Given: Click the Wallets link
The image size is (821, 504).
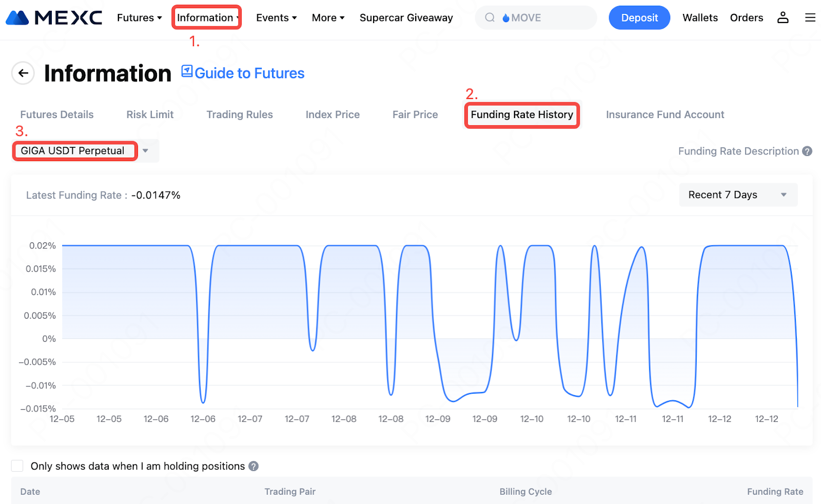Looking at the screenshot, I should pos(700,18).
